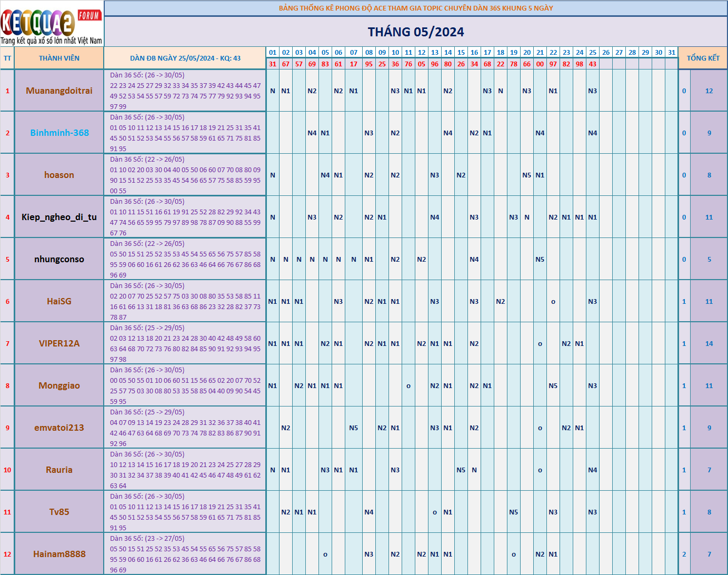The width and height of the screenshot is (728, 575).
Task: Select Muanangdoitrai's number set cell
Action: tap(185, 91)
